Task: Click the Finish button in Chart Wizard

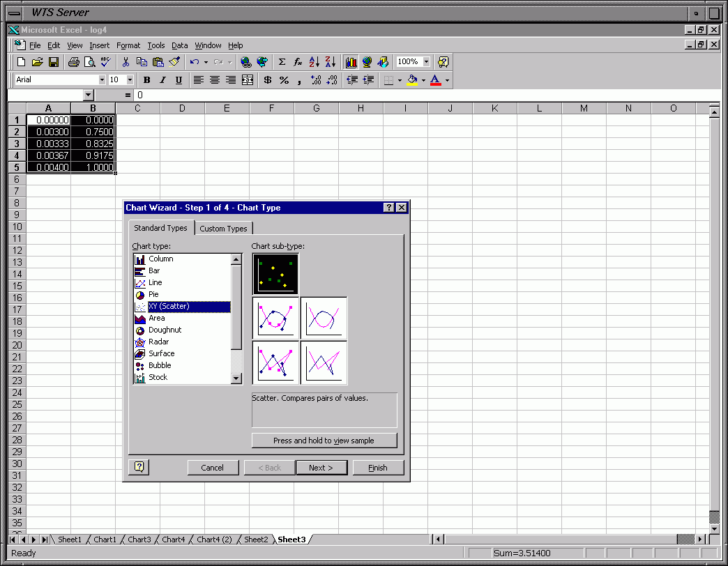Action: 378,468
